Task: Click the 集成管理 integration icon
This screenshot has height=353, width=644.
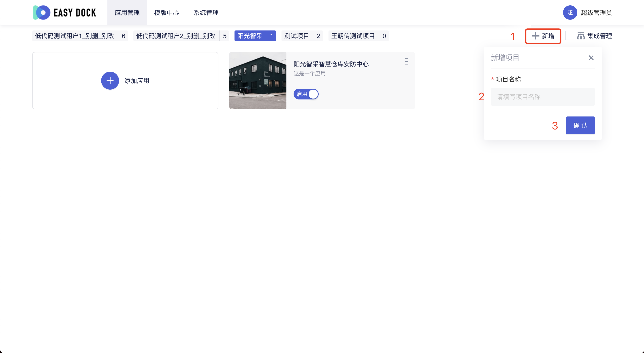Action: tap(580, 36)
